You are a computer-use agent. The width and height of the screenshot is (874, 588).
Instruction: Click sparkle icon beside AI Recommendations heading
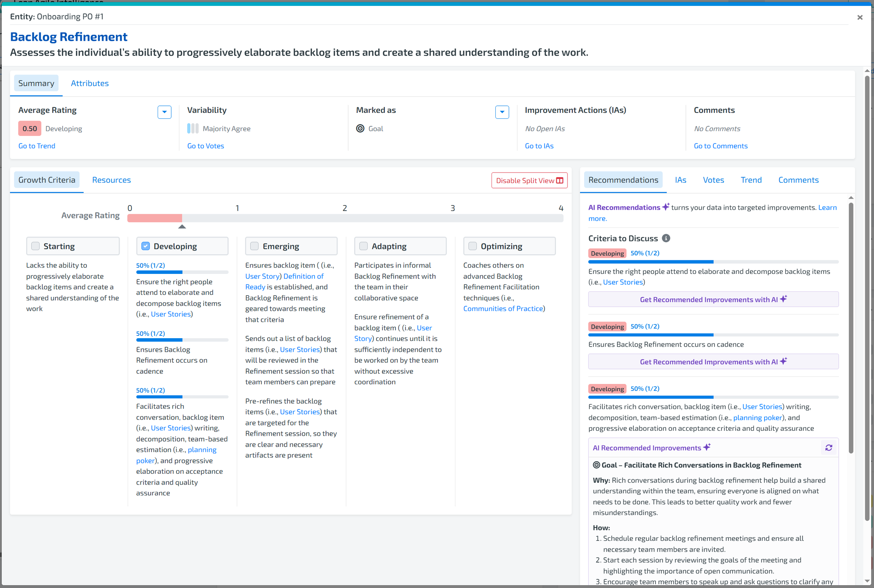pyautogui.click(x=666, y=207)
